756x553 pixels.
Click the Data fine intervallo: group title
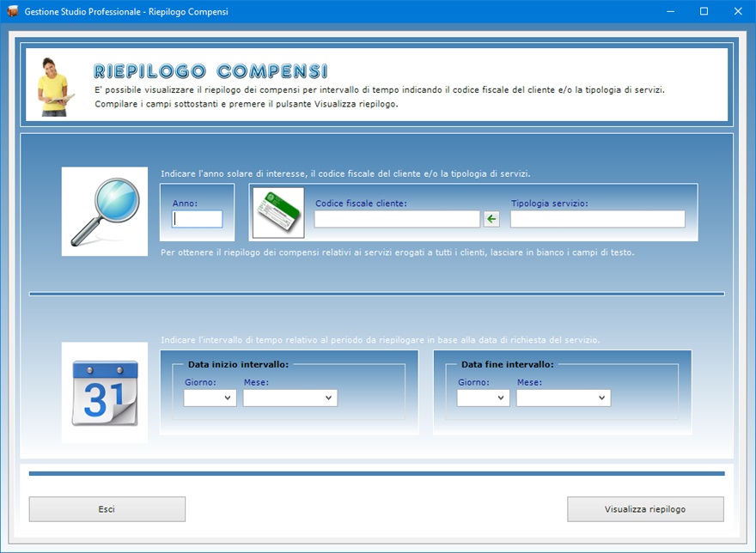507,364
